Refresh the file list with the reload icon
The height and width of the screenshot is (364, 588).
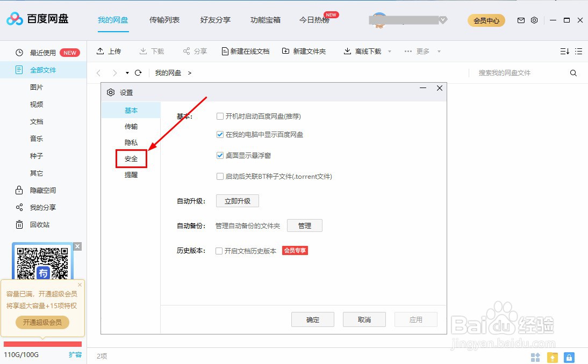pos(139,72)
